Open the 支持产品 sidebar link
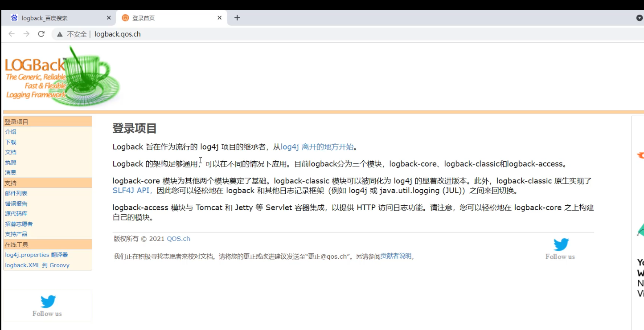 16,234
